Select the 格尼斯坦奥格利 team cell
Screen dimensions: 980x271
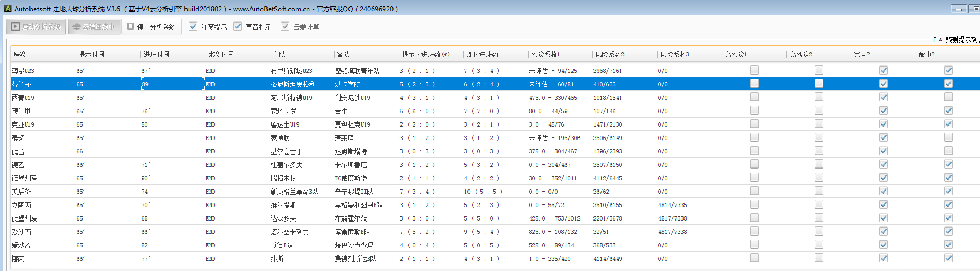293,84
